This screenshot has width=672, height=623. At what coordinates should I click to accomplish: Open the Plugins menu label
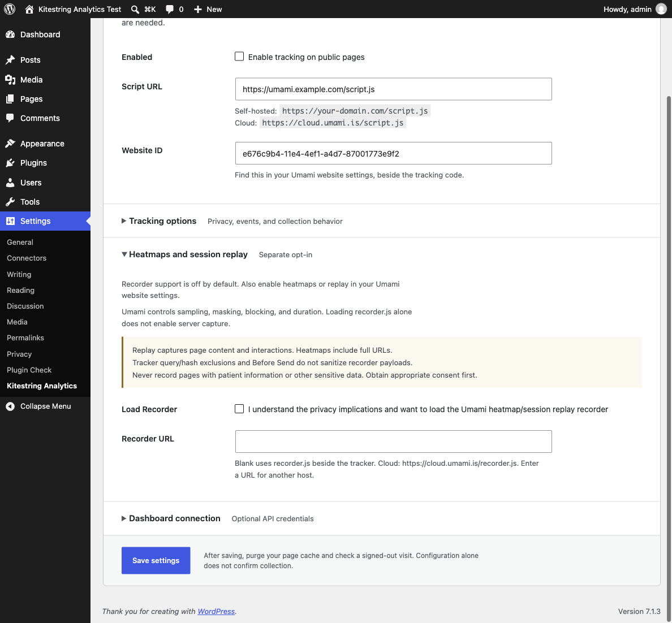point(33,163)
